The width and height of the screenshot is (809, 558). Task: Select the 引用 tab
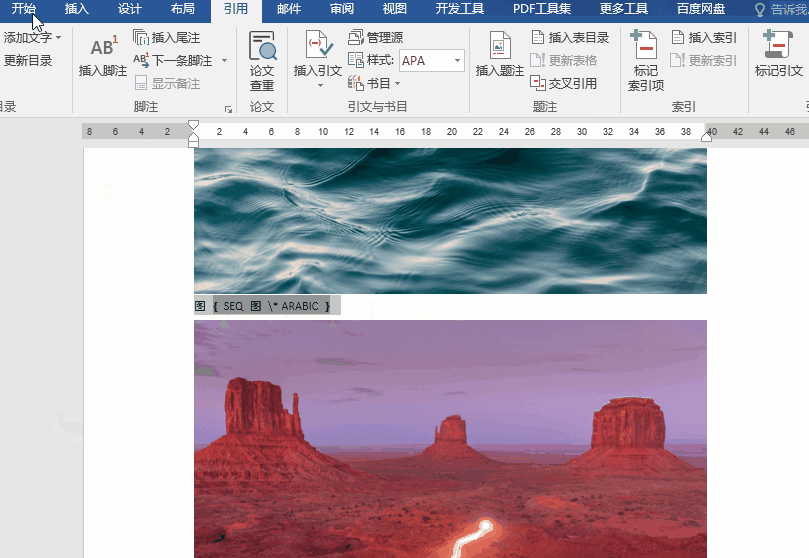(x=236, y=9)
